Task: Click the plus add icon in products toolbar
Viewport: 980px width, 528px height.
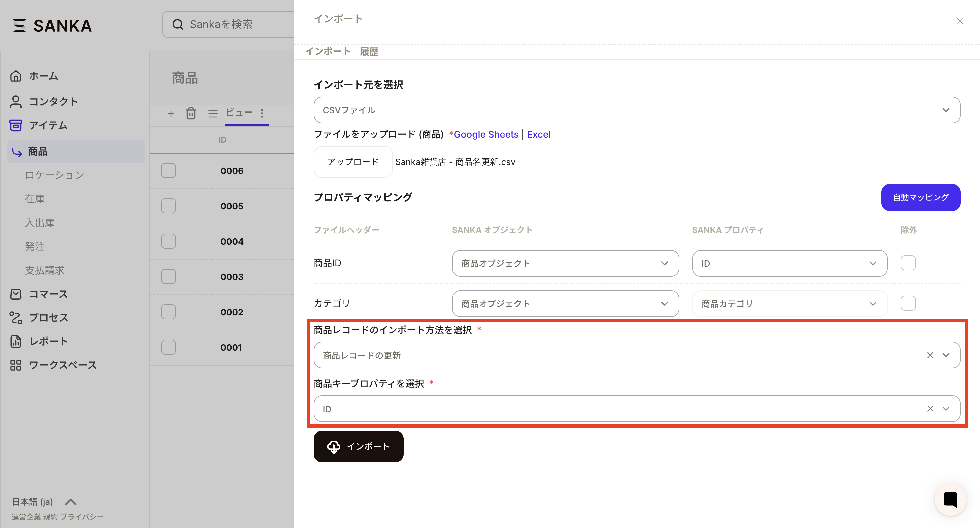Action: pyautogui.click(x=171, y=113)
